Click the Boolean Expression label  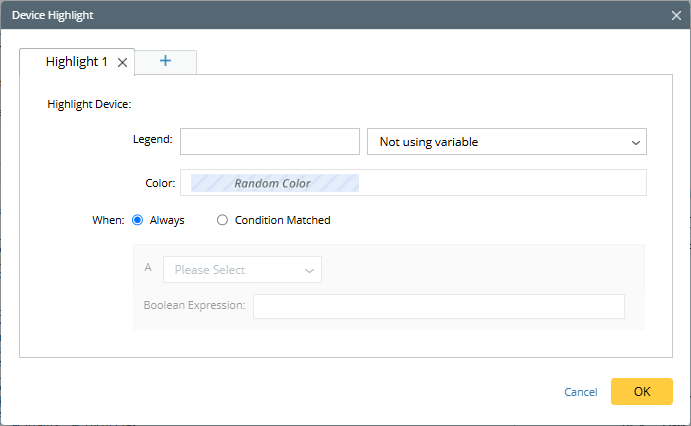click(194, 305)
